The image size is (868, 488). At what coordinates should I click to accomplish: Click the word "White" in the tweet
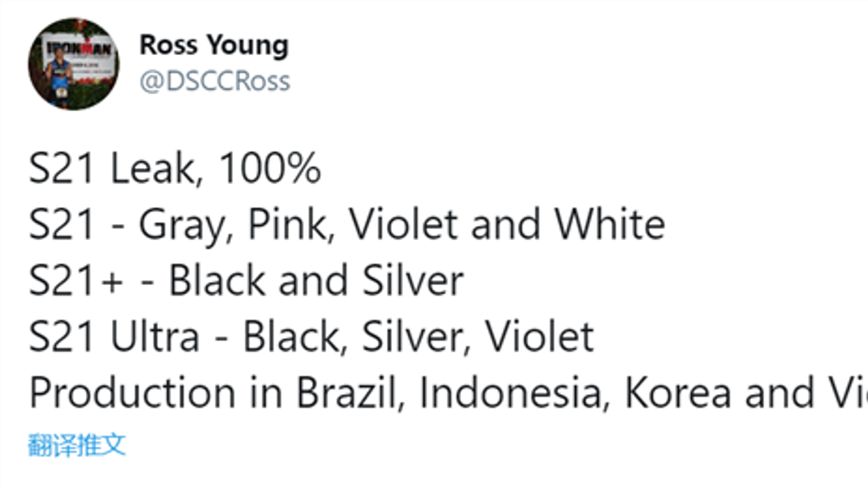(609, 224)
